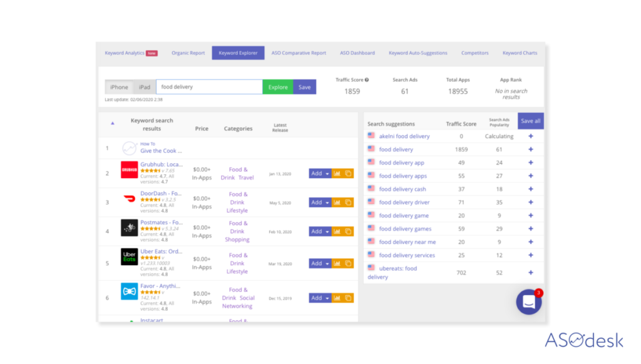
Task: Copy icon in Uber Eats row
Action: click(x=348, y=263)
